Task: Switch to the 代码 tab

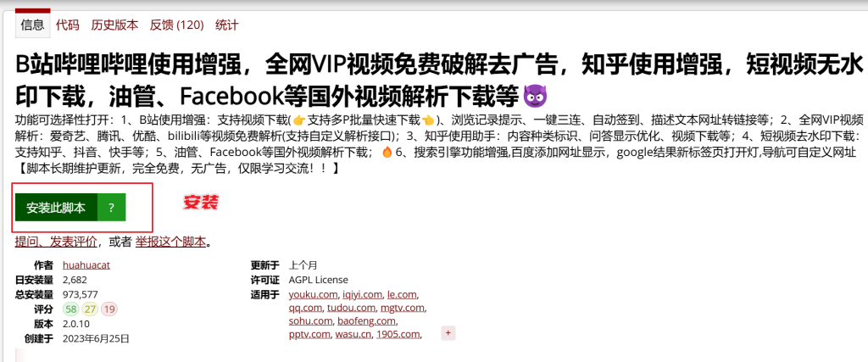Action: pyautogui.click(x=68, y=25)
